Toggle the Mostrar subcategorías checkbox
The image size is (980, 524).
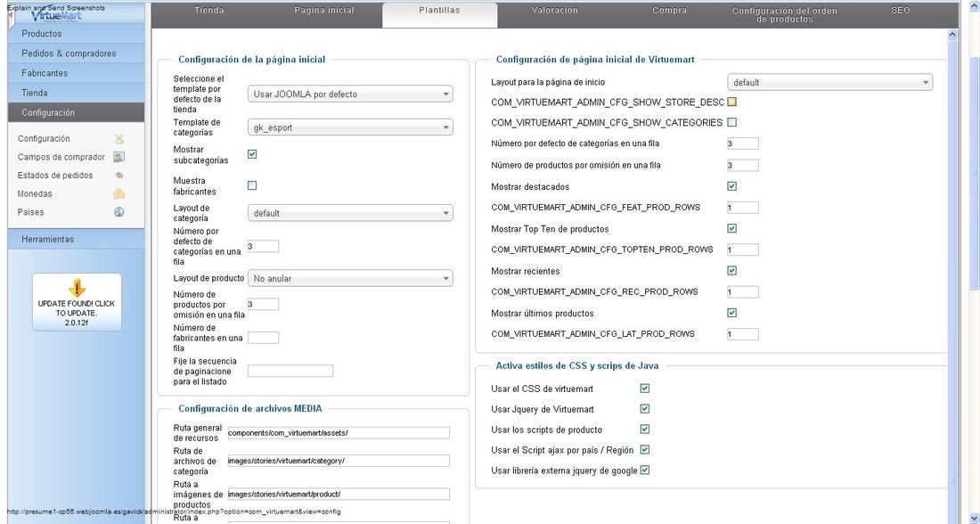(x=252, y=154)
